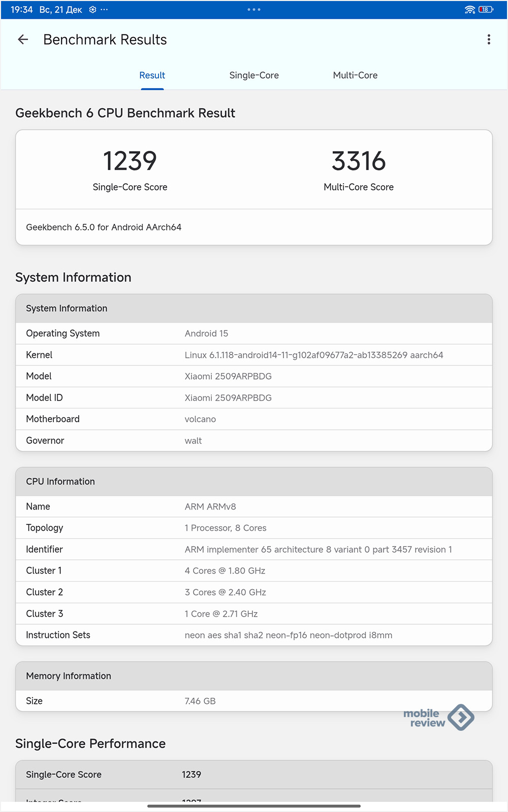
Task: Tap the three-dot handle at top center
Action: [x=254, y=10]
